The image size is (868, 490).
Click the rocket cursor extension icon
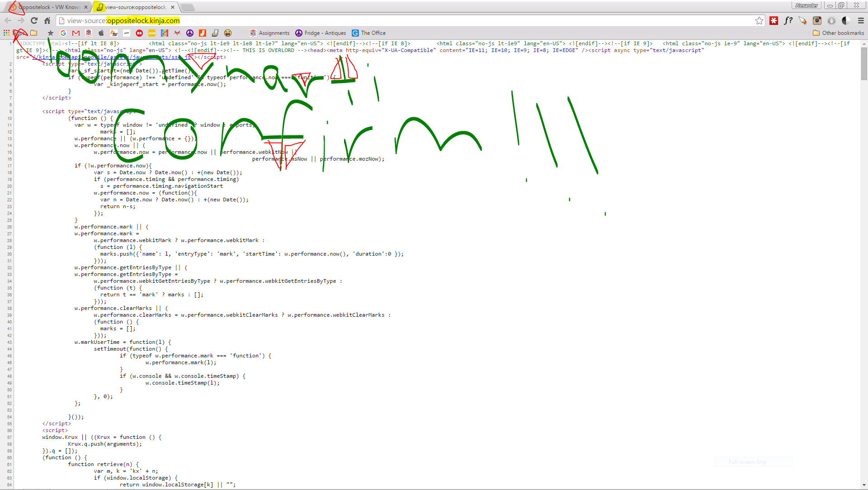(803, 21)
